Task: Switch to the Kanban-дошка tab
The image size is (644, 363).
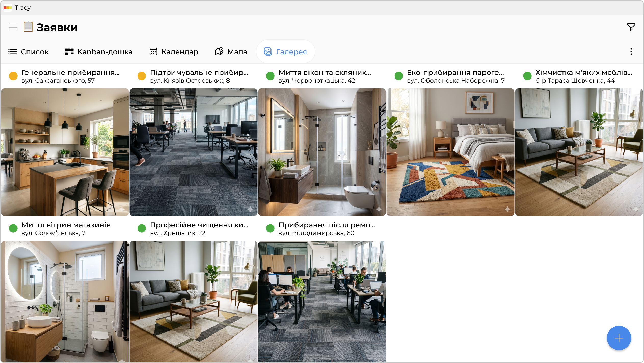Action: [x=99, y=52]
